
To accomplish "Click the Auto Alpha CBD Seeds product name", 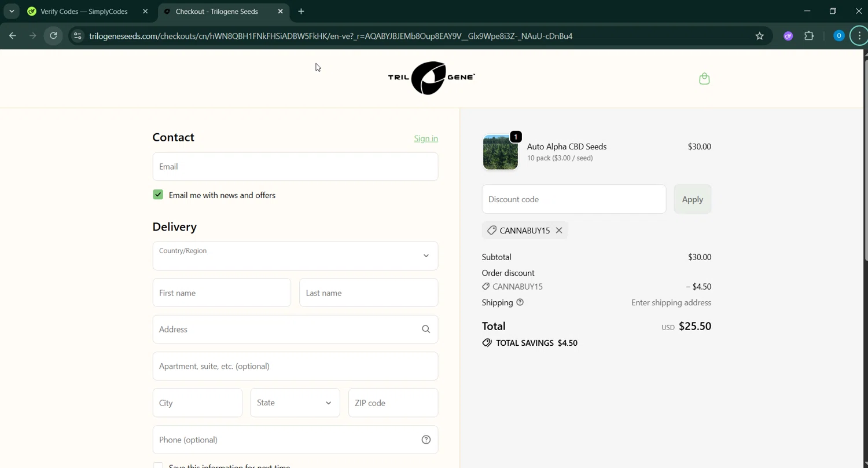I will pyautogui.click(x=567, y=147).
